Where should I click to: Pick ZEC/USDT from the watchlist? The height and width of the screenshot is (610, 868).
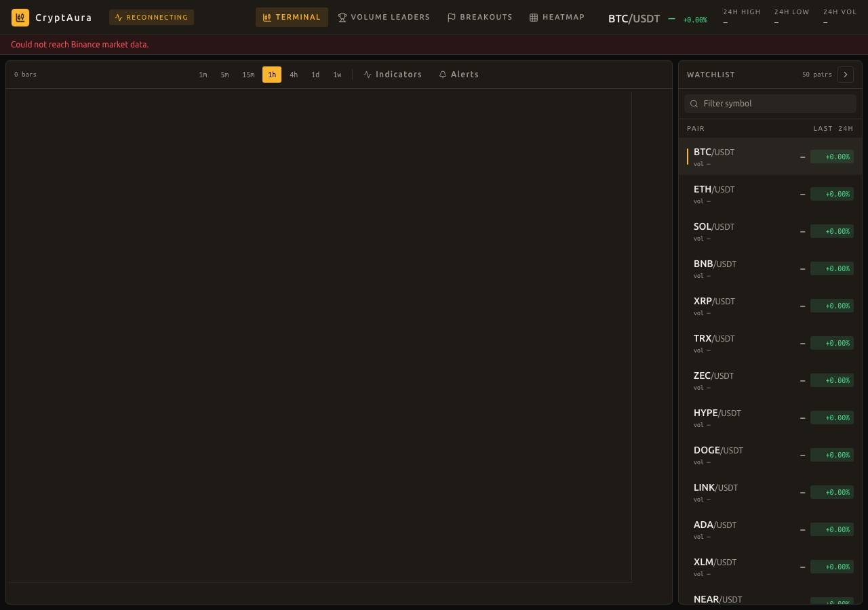click(x=770, y=380)
